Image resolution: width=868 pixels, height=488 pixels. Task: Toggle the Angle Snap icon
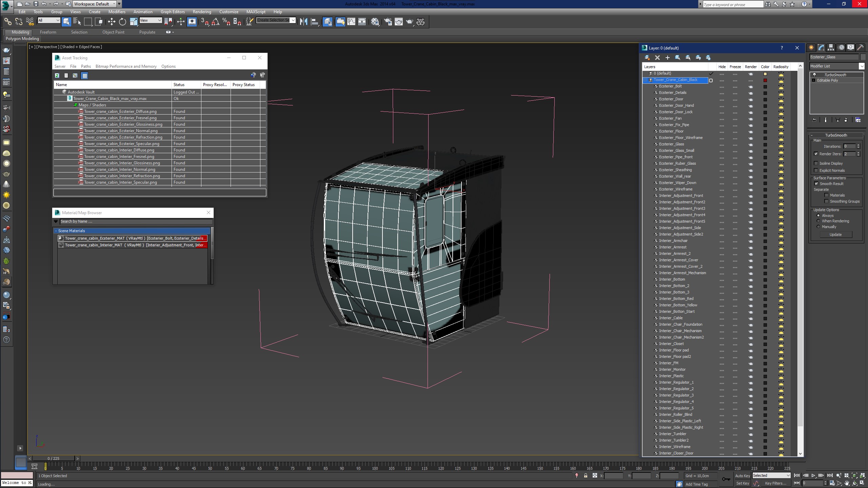click(215, 22)
